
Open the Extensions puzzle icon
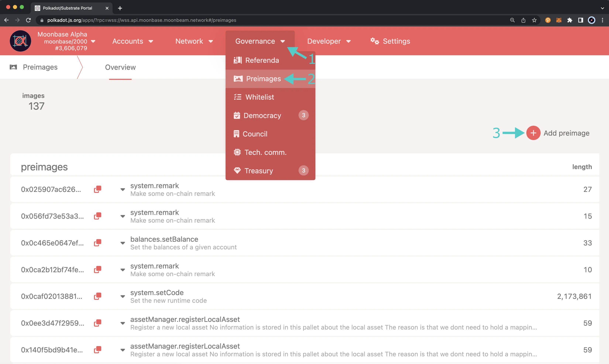pos(570,20)
